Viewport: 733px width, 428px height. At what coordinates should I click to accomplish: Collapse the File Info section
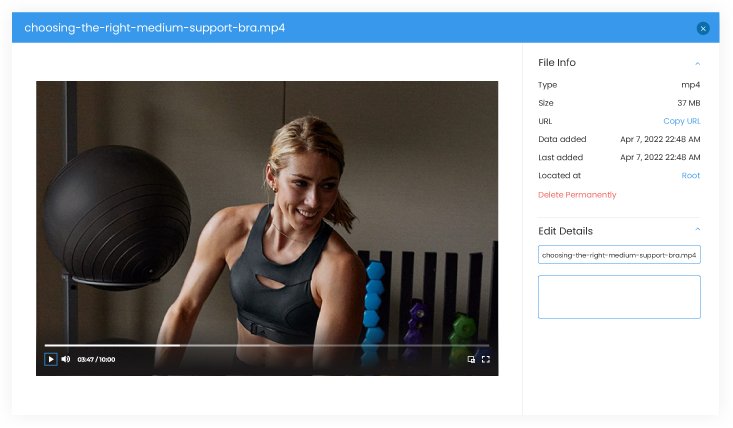[697, 63]
